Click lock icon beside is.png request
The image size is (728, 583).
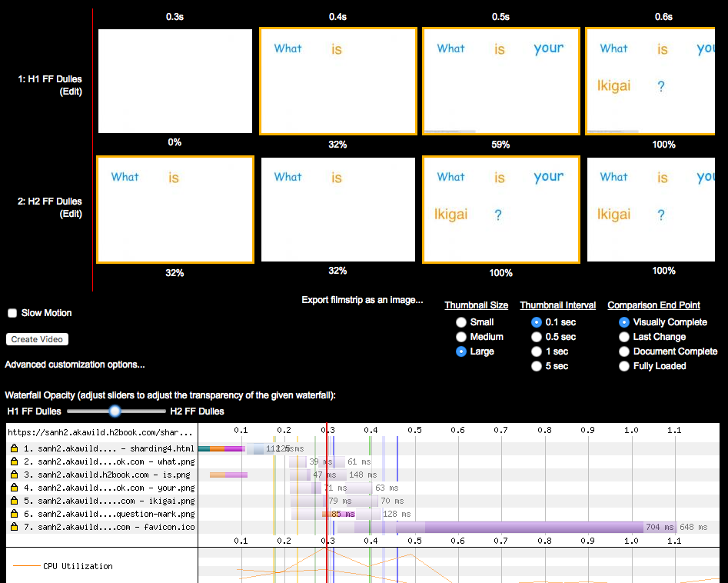(15, 475)
